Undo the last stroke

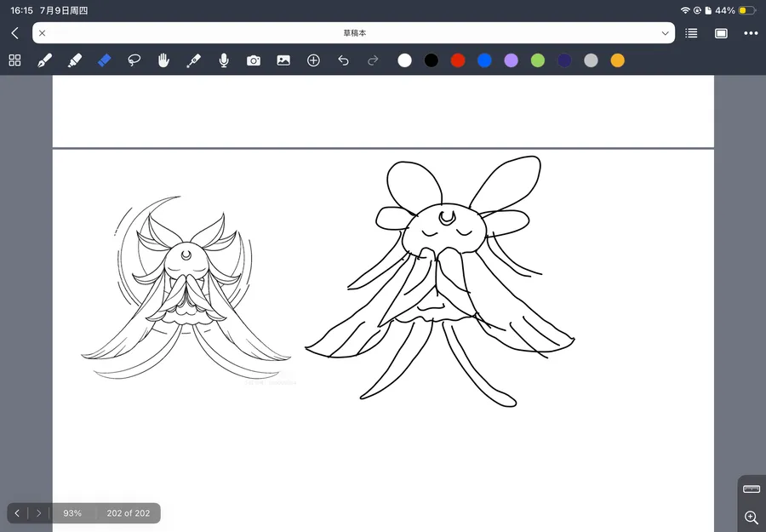[x=344, y=60]
